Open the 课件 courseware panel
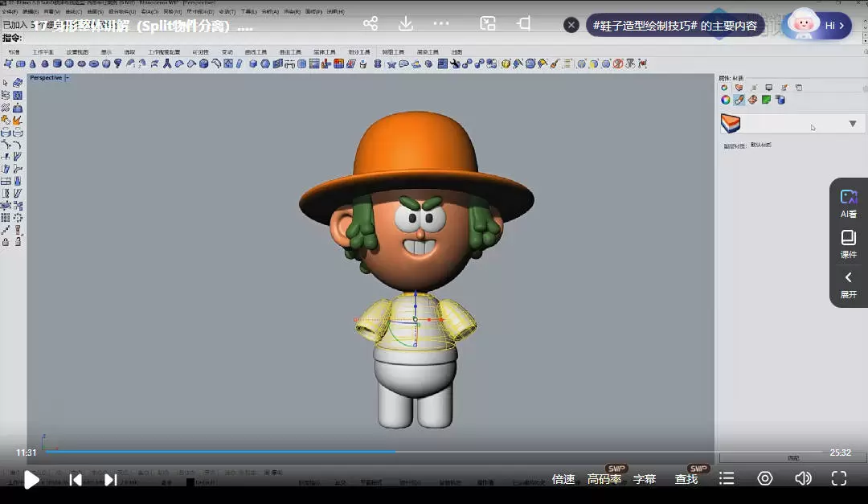868x504 pixels. [x=849, y=244]
